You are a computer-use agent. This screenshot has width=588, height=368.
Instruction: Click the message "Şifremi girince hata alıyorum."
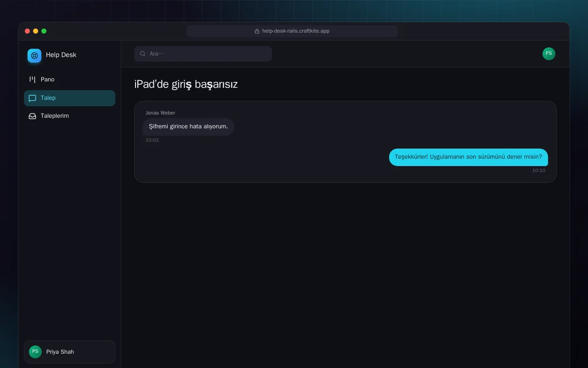pyautogui.click(x=188, y=126)
